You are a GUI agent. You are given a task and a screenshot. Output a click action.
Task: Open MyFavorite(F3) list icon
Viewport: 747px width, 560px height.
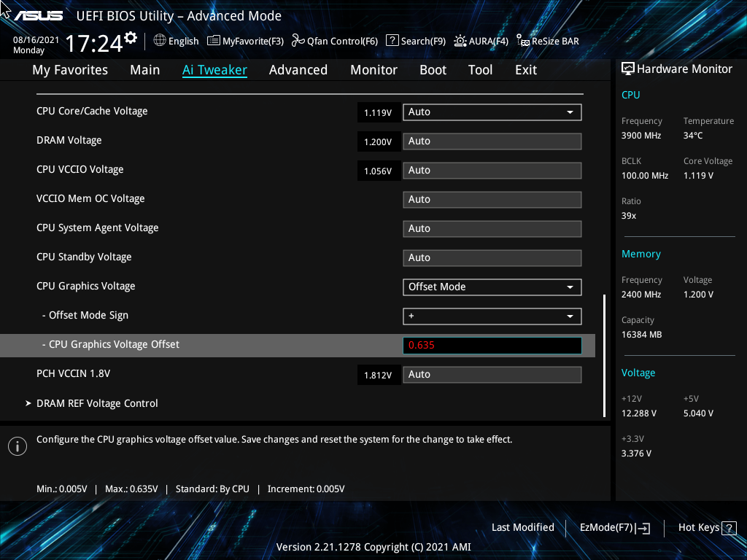pos(214,41)
